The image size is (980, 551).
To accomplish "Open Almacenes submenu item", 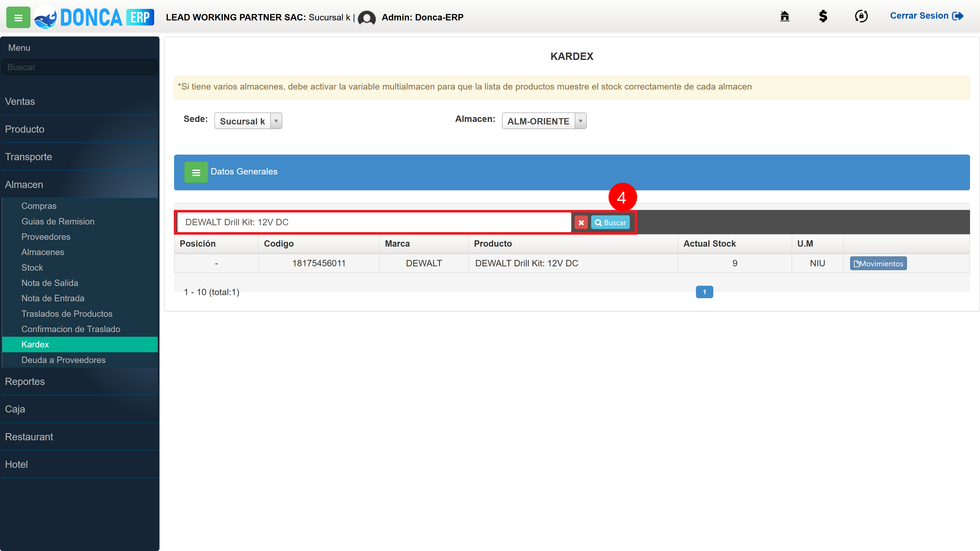I will [x=80, y=252].
